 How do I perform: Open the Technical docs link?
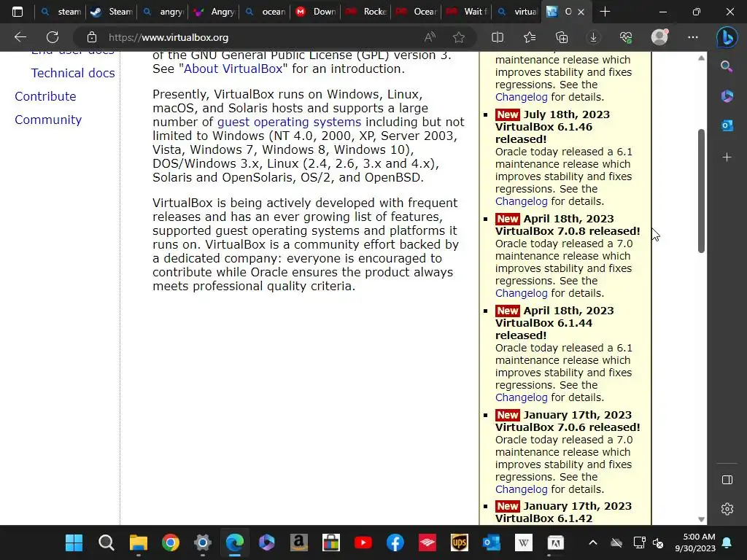[73, 73]
